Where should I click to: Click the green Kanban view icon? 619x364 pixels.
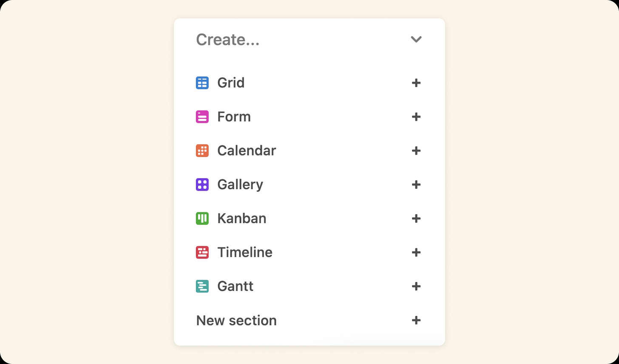[x=202, y=218]
